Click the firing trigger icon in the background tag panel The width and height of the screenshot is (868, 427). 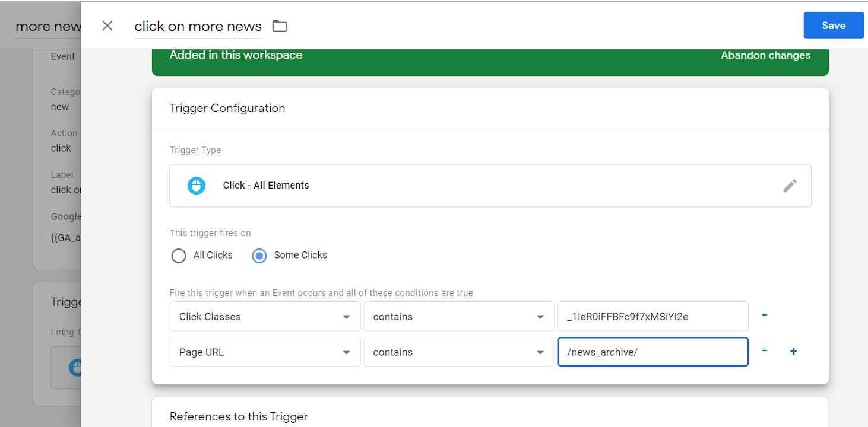coord(75,367)
